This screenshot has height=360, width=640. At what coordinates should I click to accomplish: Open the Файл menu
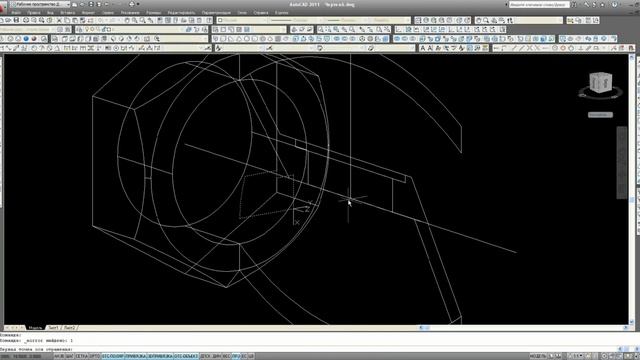point(16,13)
